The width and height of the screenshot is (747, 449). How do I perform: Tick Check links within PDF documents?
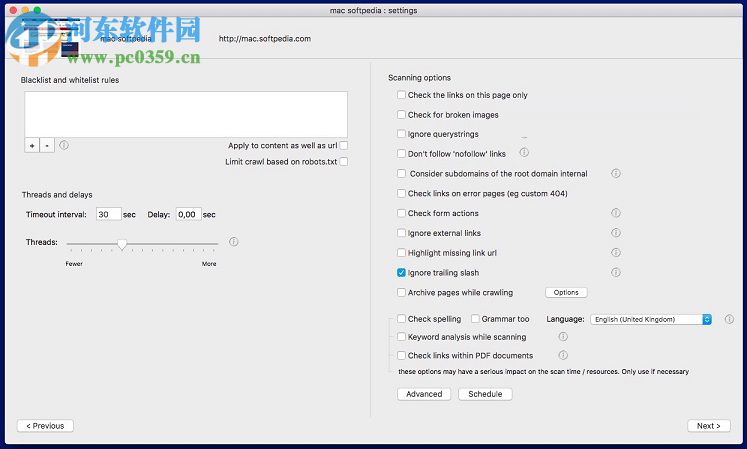pyautogui.click(x=401, y=355)
